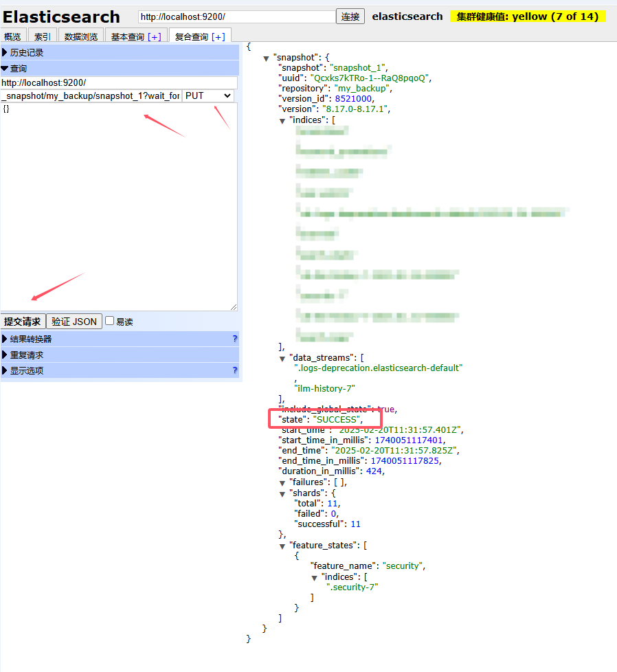The image size is (617, 672).
Task: Select the state value "SUCCESS"
Action: click(x=337, y=419)
